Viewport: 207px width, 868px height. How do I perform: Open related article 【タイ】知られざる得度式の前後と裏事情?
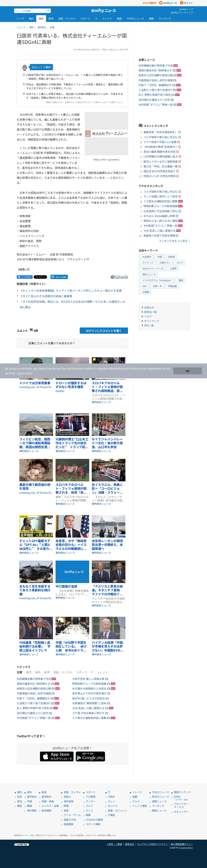[46, 296]
